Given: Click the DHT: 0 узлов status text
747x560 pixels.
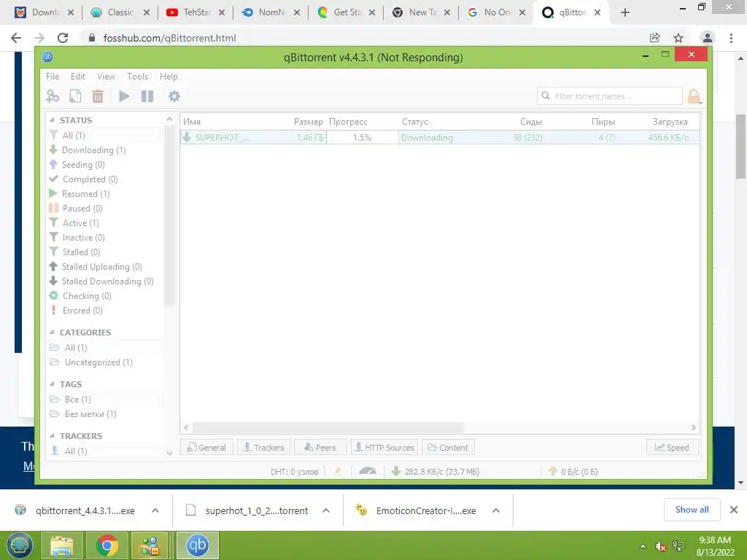Looking at the screenshot, I should pos(295,472).
